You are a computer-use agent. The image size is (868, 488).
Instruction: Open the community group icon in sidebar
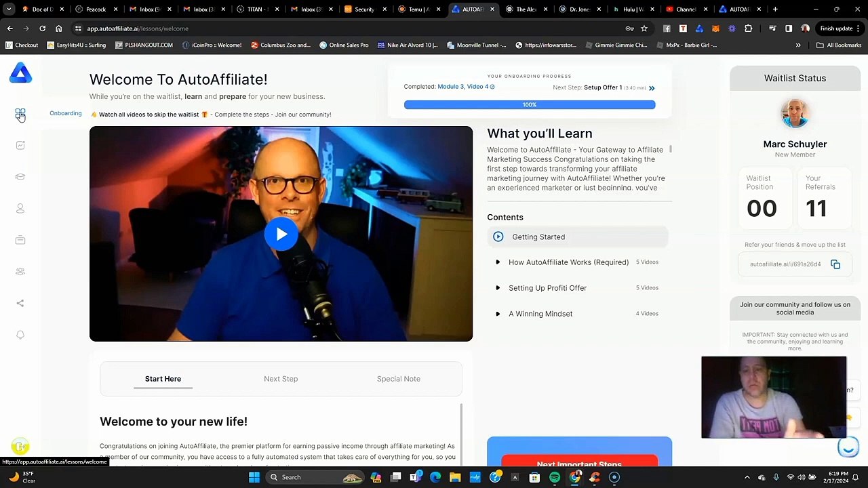[20, 272]
